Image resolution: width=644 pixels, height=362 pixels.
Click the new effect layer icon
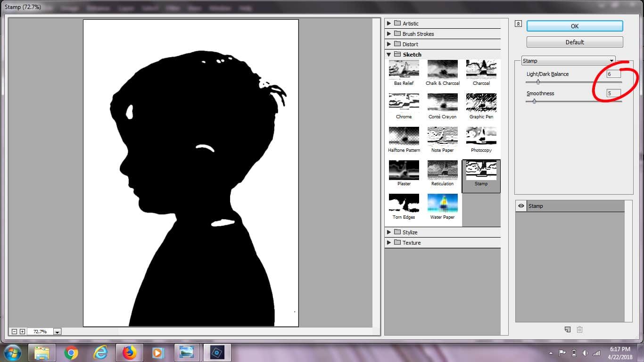568,329
